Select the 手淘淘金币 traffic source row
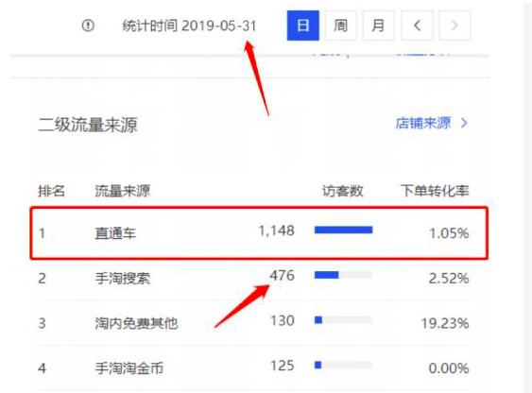 pyautogui.click(x=253, y=367)
